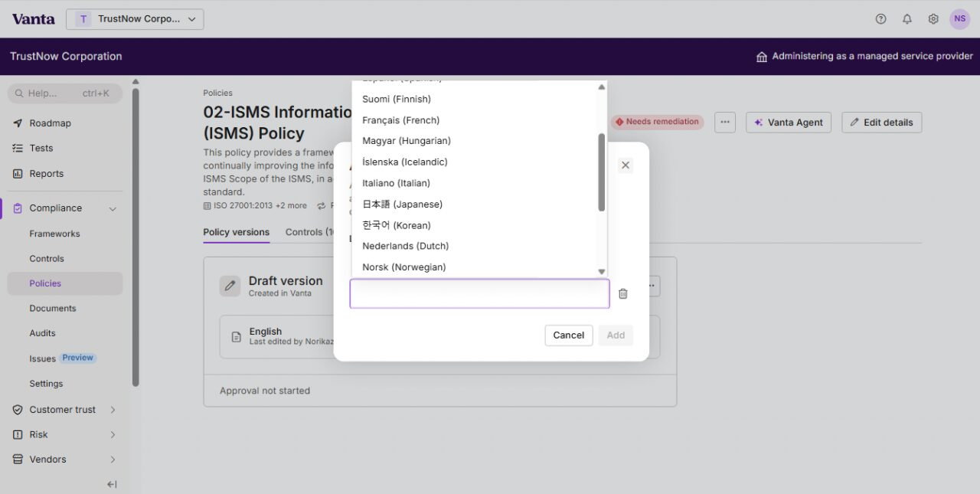This screenshot has height=494, width=980.
Task: Click the Policies breadcrumb link
Action: pos(217,93)
